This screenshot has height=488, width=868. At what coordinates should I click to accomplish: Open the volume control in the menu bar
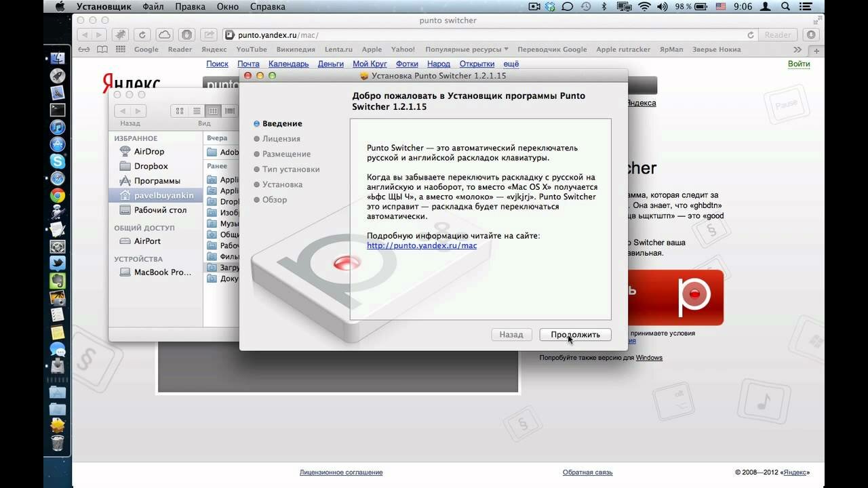pos(664,7)
